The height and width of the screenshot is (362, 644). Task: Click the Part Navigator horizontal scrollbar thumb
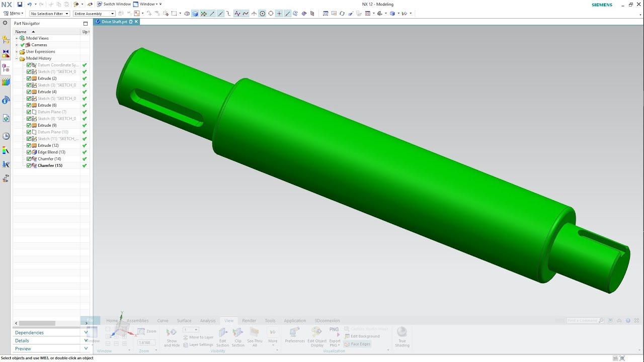tap(37, 323)
